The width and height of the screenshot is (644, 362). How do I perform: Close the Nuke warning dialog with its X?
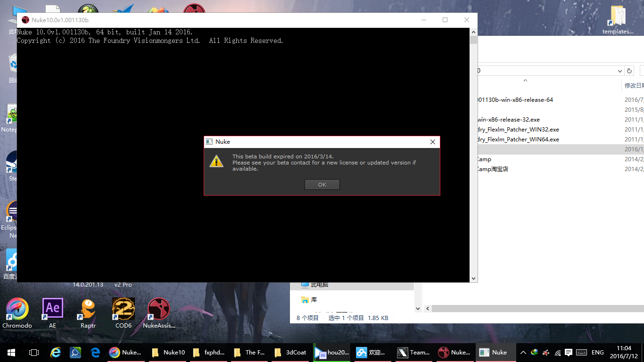point(433,142)
